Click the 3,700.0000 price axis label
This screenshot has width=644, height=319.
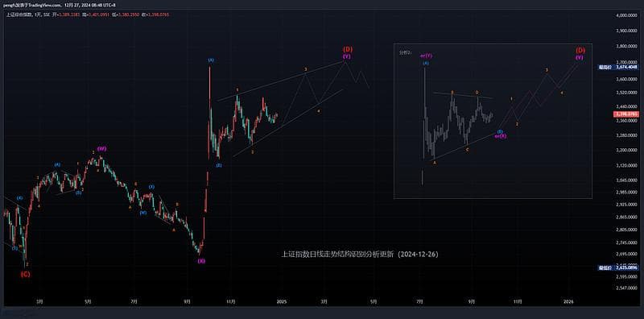coord(627,63)
